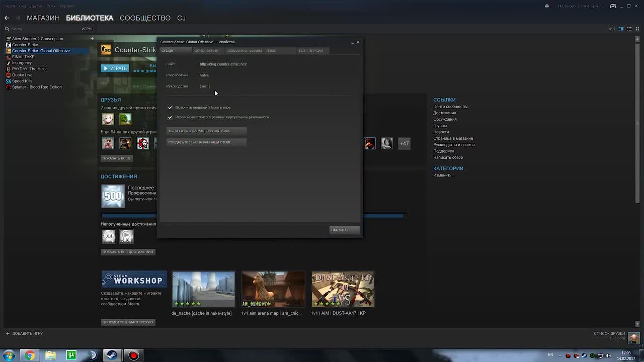Click the volume speaker tray icon

(x=608, y=355)
